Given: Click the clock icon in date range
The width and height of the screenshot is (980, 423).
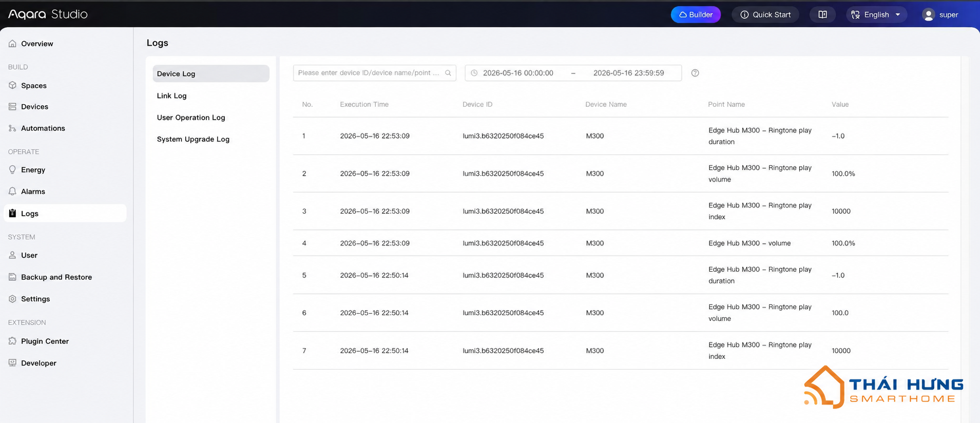Looking at the screenshot, I should click(x=474, y=73).
